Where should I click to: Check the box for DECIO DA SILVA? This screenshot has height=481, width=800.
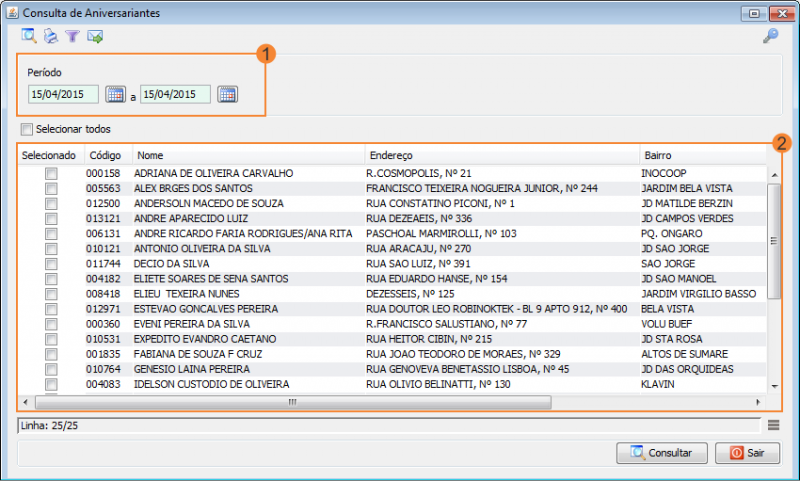(x=51, y=264)
